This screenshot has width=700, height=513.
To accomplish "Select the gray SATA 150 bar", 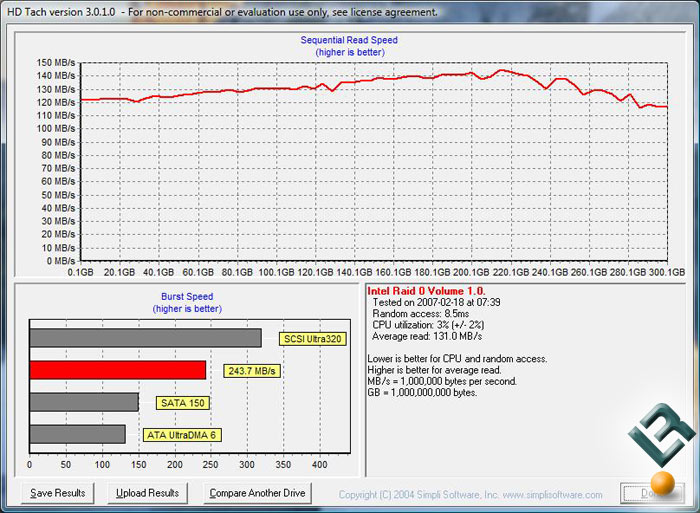I will click(84, 402).
